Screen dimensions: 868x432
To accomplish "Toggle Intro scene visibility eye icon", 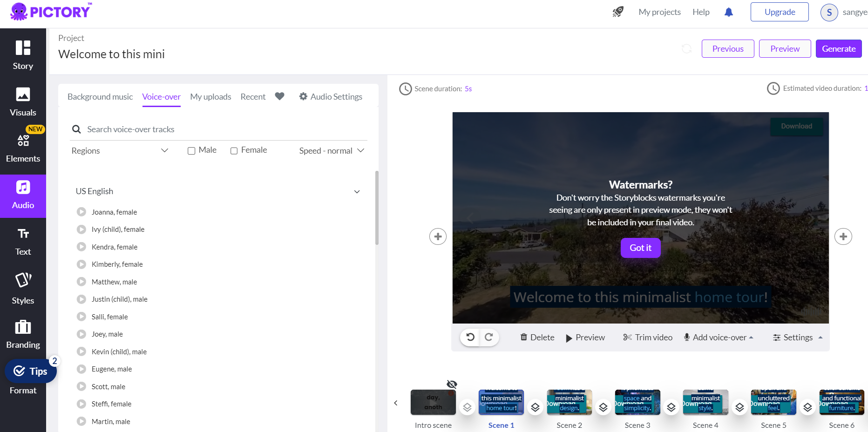I will [452, 384].
